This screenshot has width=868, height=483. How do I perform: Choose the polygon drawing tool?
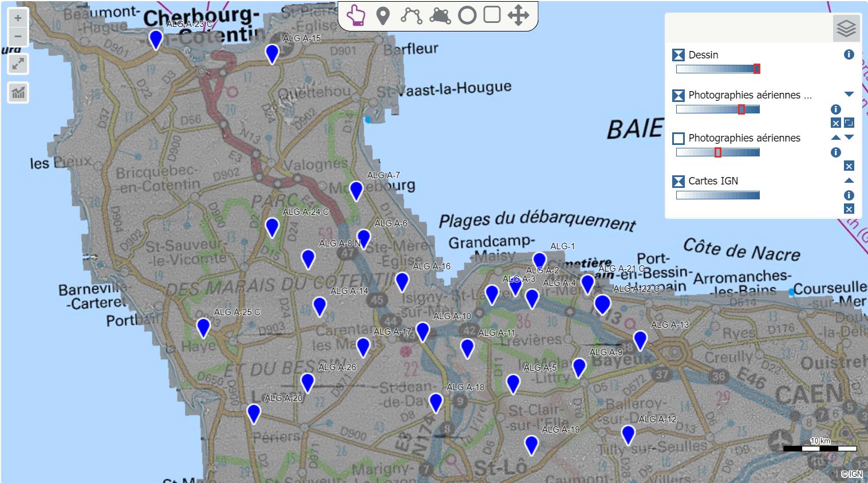click(x=440, y=16)
